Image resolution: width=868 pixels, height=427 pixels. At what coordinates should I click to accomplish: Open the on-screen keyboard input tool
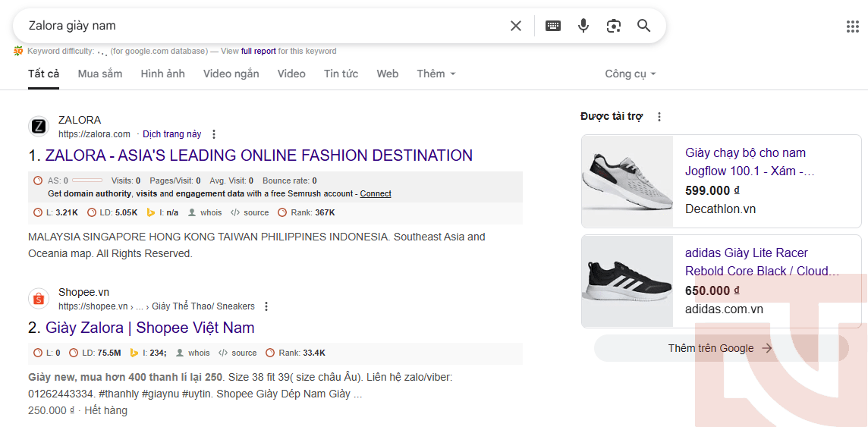point(552,26)
